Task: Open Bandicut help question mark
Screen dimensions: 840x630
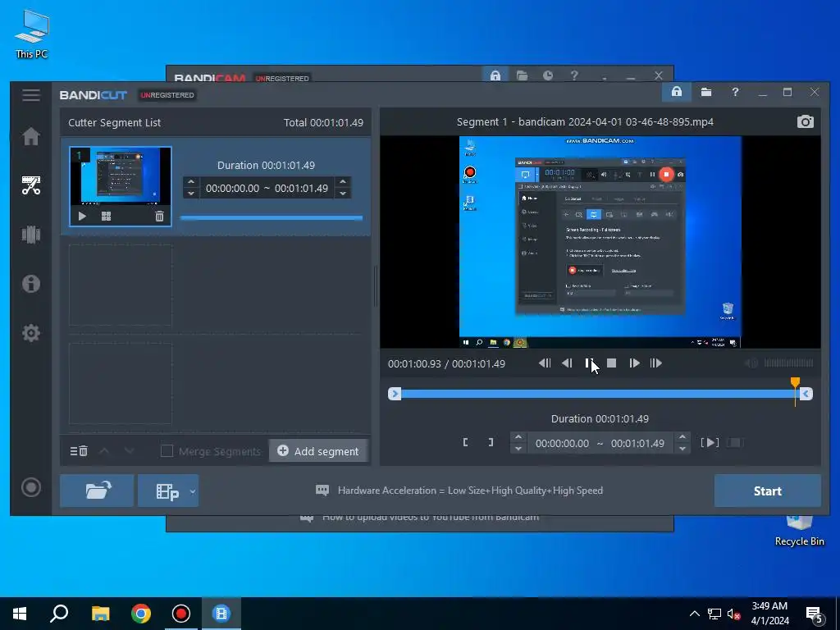Action: [735, 92]
